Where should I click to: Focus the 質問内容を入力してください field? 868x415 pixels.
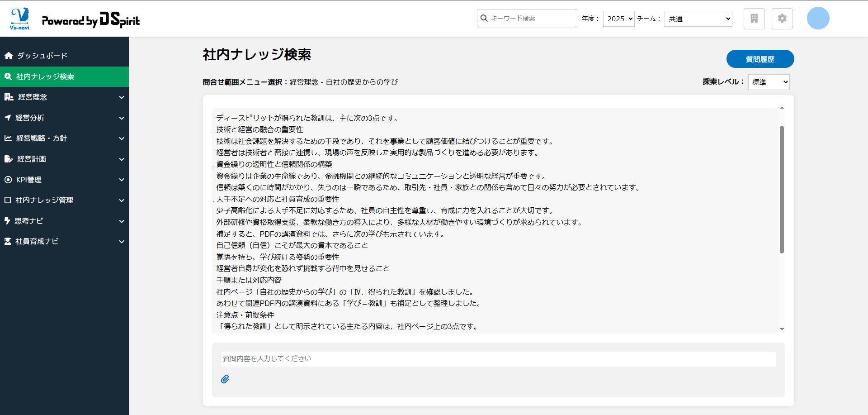tap(498, 359)
